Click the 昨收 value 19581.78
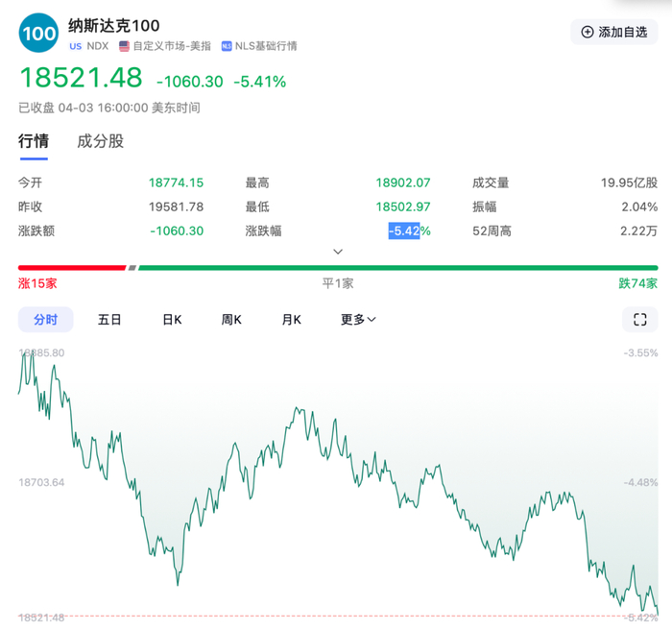Viewport: 672px width, 630px height. (176, 207)
